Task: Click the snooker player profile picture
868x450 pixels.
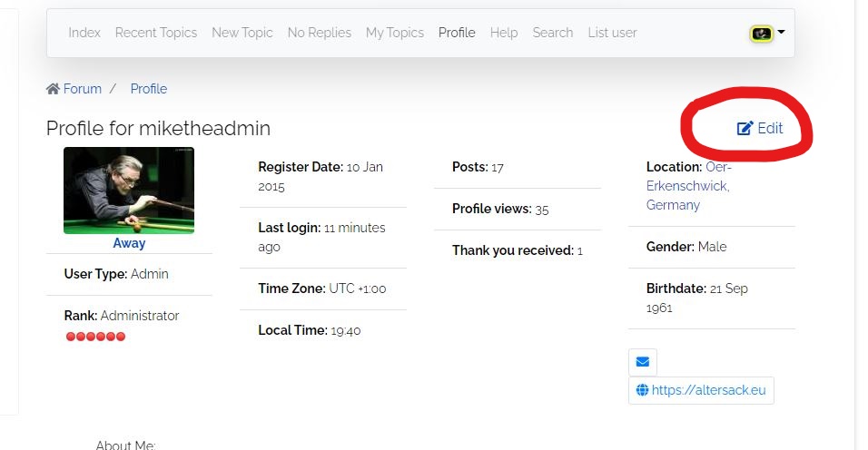Action: tap(129, 191)
